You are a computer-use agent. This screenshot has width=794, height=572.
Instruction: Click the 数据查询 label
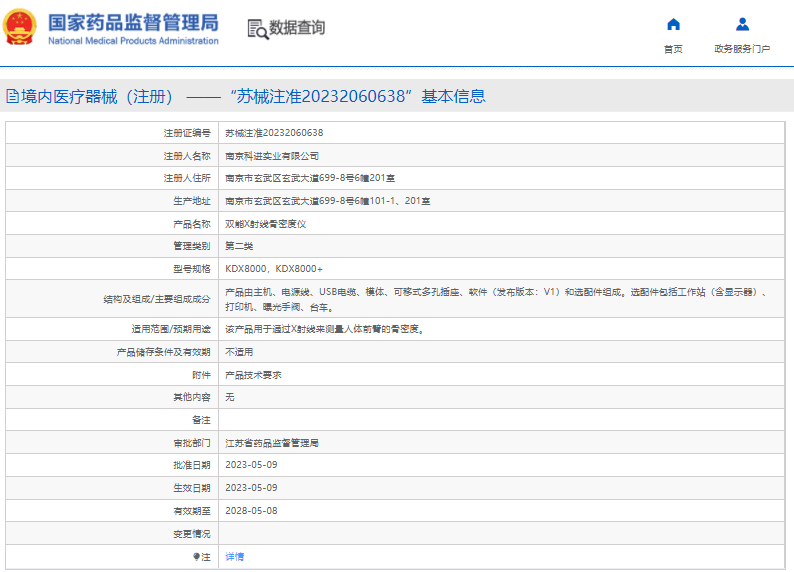pos(297,27)
